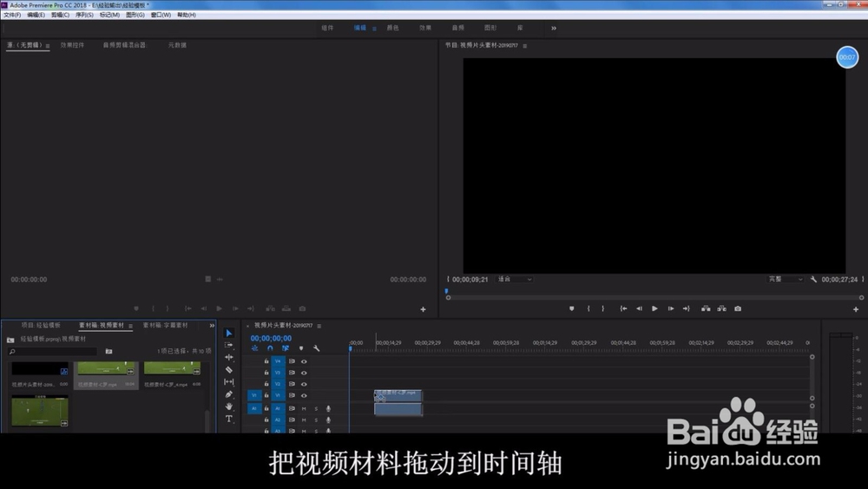Switch to 效果 workspace

click(x=425, y=28)
